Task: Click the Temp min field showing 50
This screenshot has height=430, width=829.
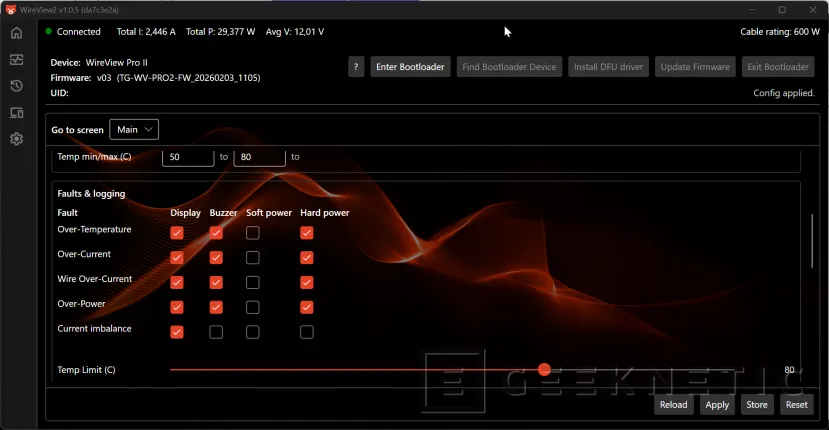Action: coord(188,157)
